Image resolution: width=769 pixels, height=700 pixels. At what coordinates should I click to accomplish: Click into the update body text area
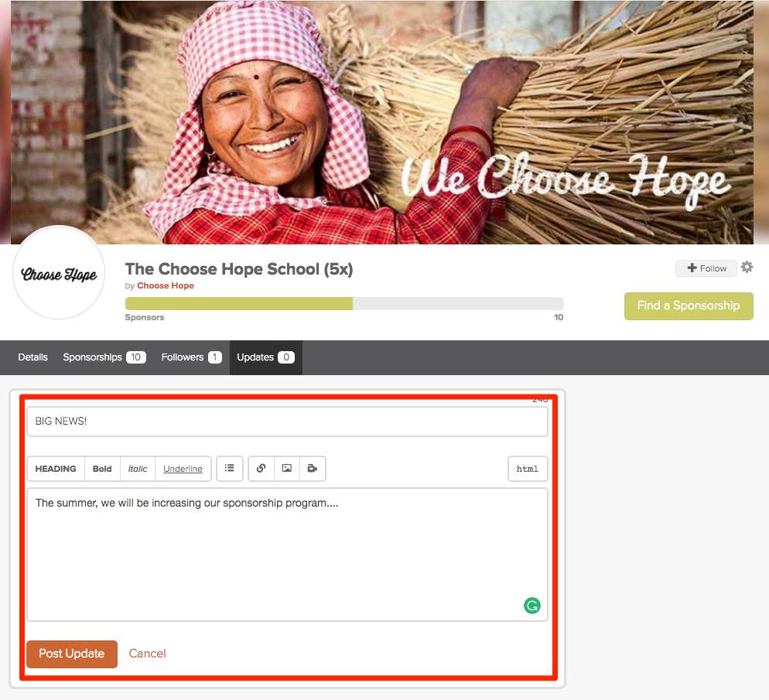287,555
